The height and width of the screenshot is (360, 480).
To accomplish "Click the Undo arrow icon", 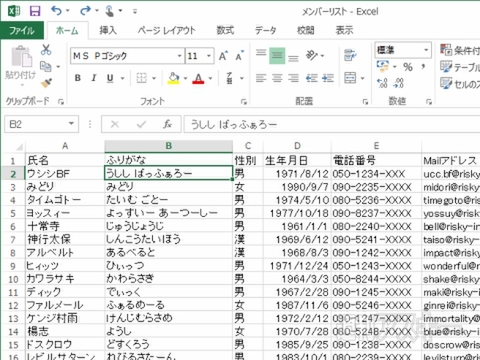I will (x=56, y=11).
